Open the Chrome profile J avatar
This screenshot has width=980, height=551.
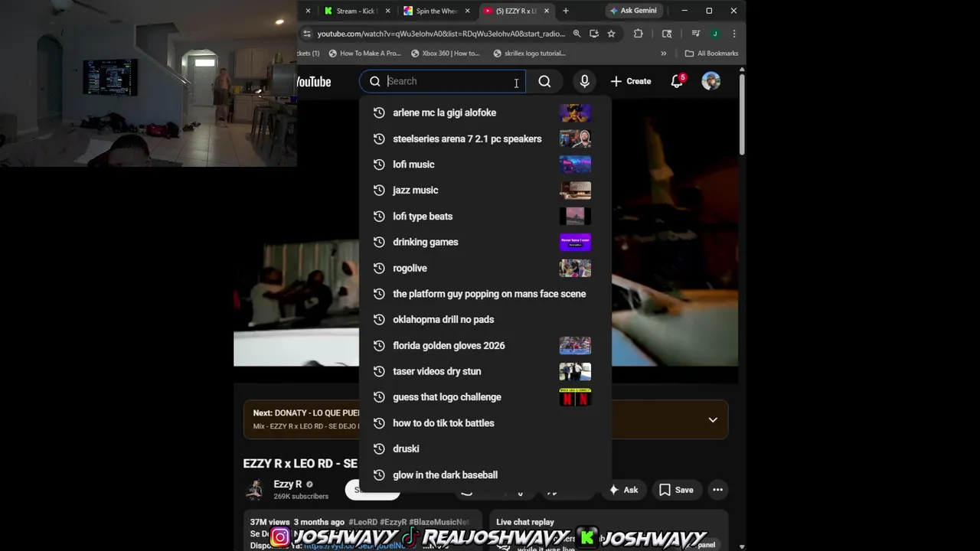pos(715,34)
